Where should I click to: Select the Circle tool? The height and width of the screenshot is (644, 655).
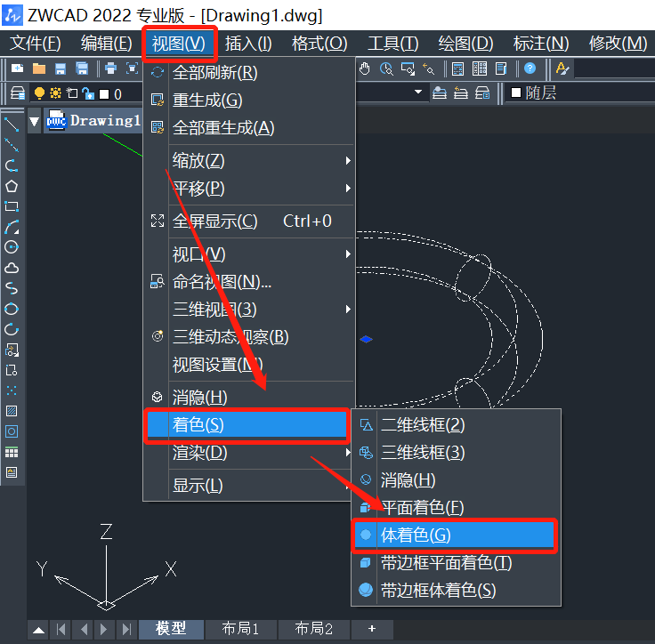12,247
